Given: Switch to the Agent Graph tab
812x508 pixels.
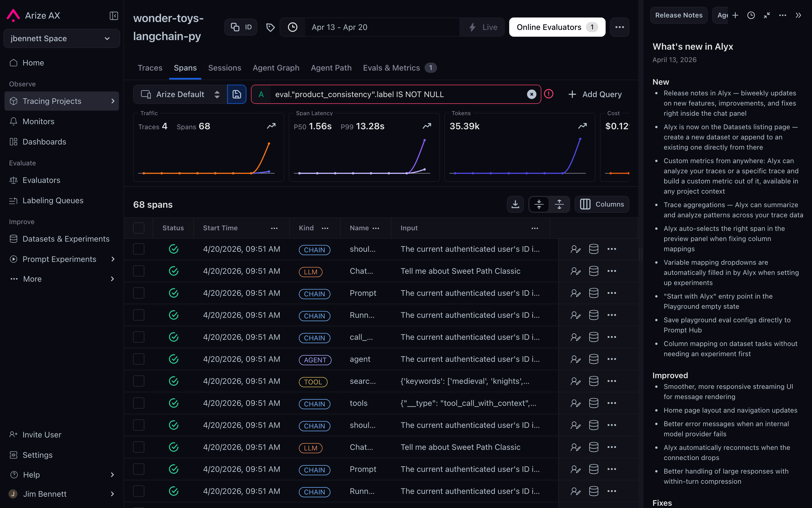Looking at the screenshot, I should click(276, 68).
